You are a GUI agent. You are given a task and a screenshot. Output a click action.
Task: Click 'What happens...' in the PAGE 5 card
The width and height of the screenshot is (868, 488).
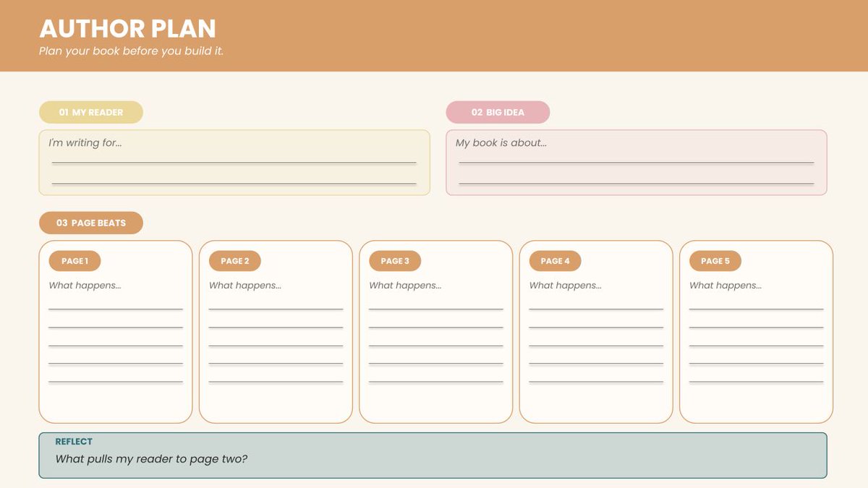(x=726, y=286)
